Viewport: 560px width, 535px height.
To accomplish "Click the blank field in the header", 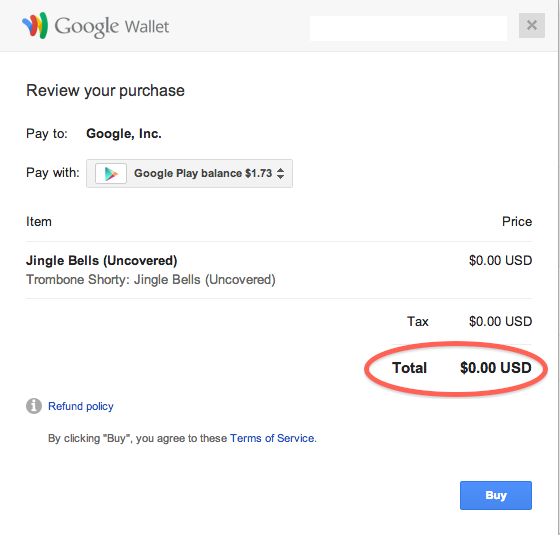I will 408,28.
